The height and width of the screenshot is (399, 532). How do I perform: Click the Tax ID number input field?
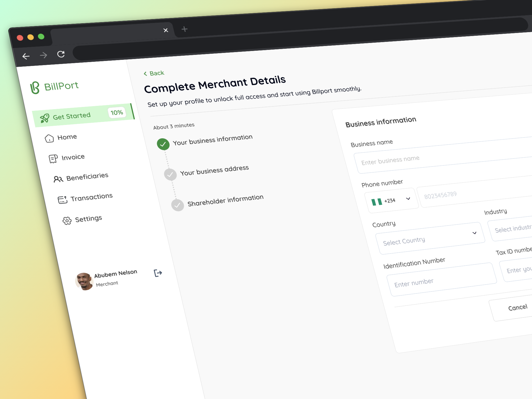(x=517, y=269)
